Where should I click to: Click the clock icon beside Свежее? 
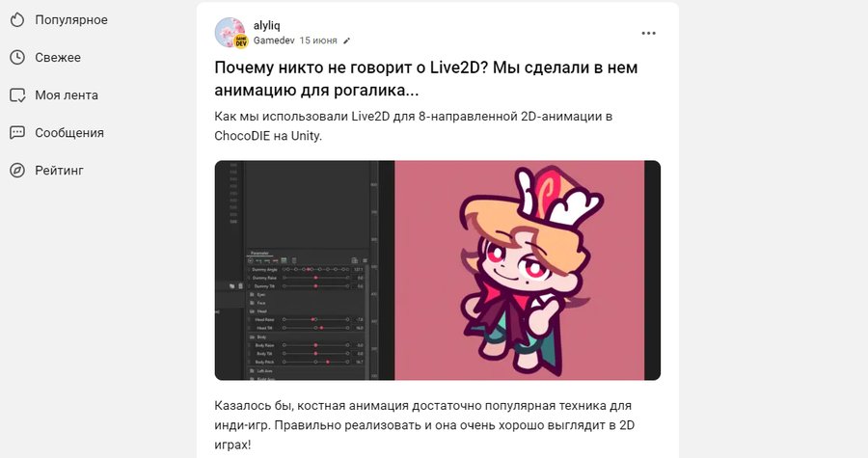pos(17,58)
